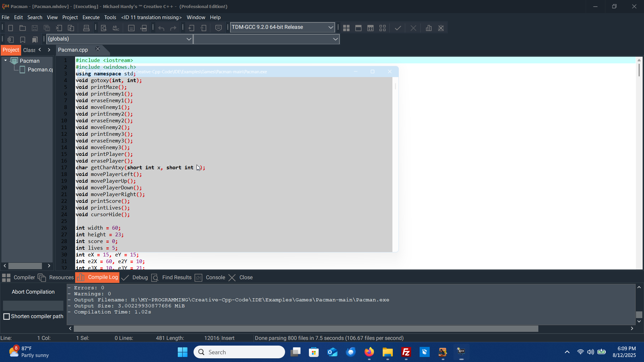Click the Print toolbar icon
The width and height of the screenshot is (644, 362).
86,28
